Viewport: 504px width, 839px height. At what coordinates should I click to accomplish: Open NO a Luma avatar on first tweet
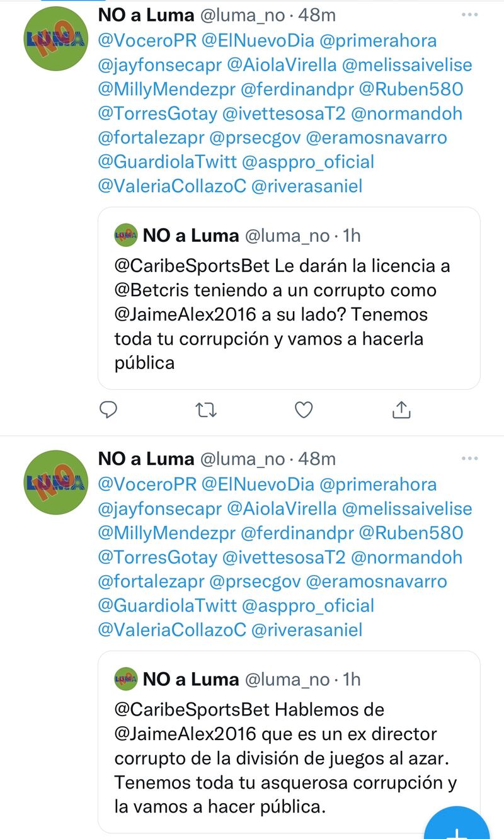coord(55,40)
